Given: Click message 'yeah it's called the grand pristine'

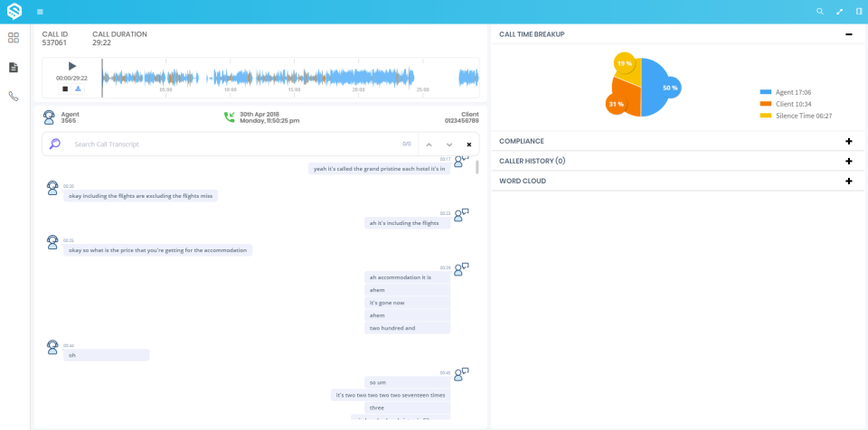Looking at the screenshot, I should 379,169.
